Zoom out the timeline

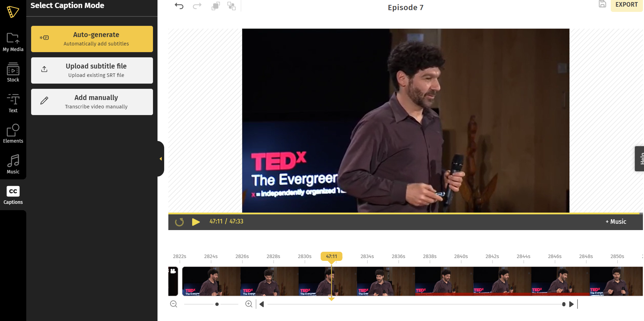pyautogui.click(x=174, y=304)
